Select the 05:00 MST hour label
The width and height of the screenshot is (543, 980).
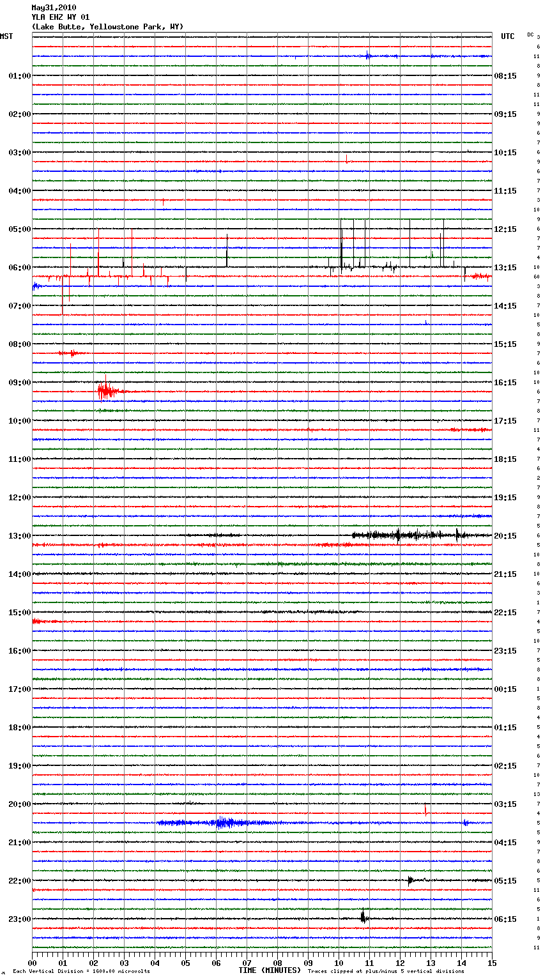tap(20, 229)
